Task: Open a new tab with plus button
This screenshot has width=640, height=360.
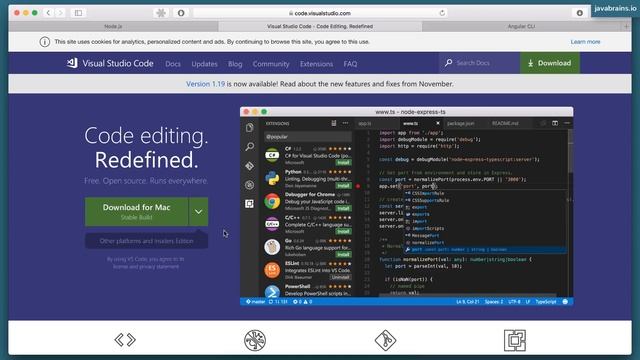Action: [627, 27]
